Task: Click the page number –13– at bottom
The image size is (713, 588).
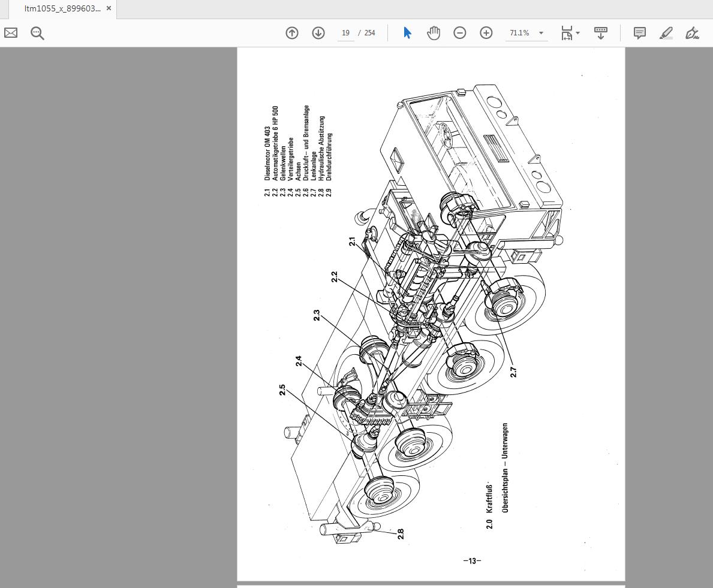Action: click(472, 561)
